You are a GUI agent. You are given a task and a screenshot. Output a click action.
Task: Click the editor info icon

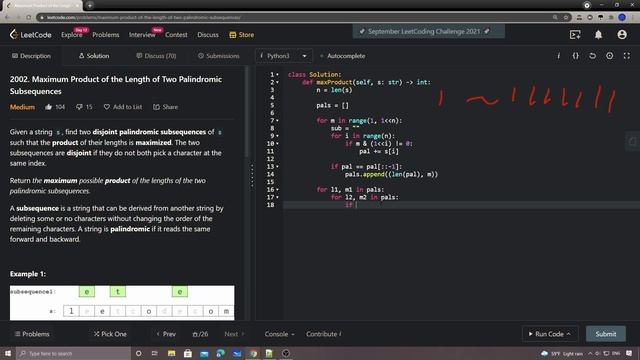tap(558, 56)
